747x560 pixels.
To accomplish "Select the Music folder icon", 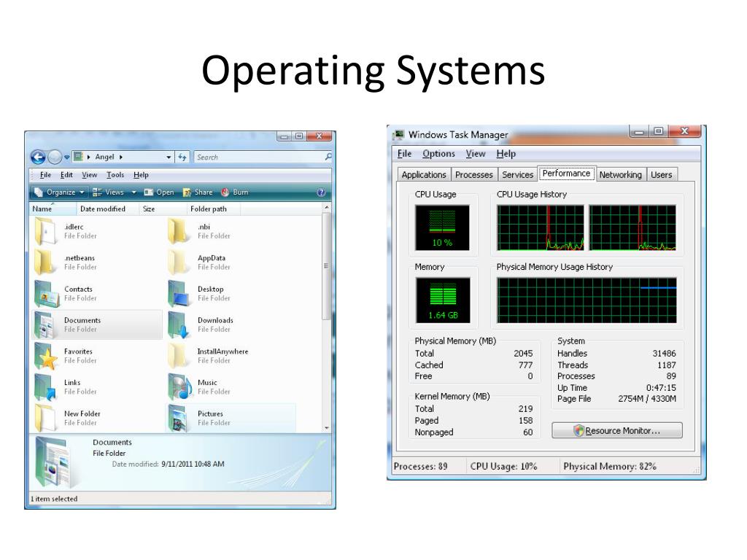I will pos(179,387).
